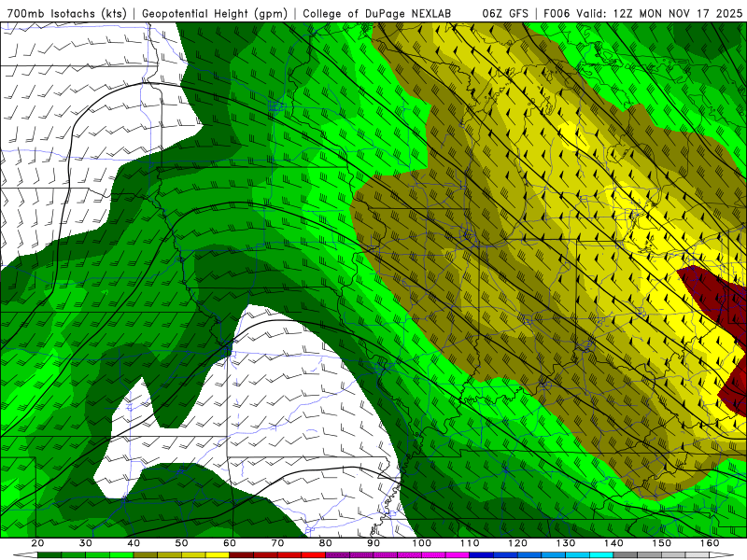Click the 40 label on the color scale
The width and height of the screenshot is (747, 560).
pyautogui.click(x=134, y=543)
